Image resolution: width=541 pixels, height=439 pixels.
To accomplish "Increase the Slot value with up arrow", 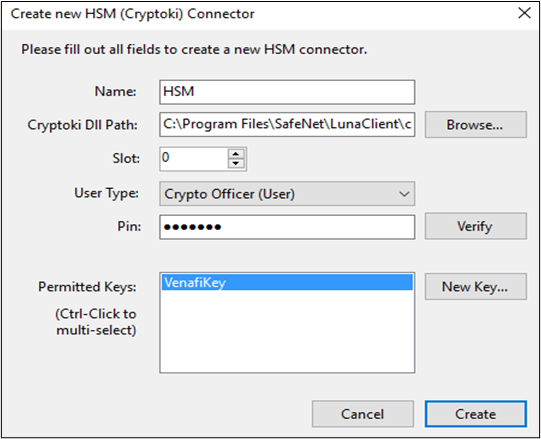I will coord(236,154).
